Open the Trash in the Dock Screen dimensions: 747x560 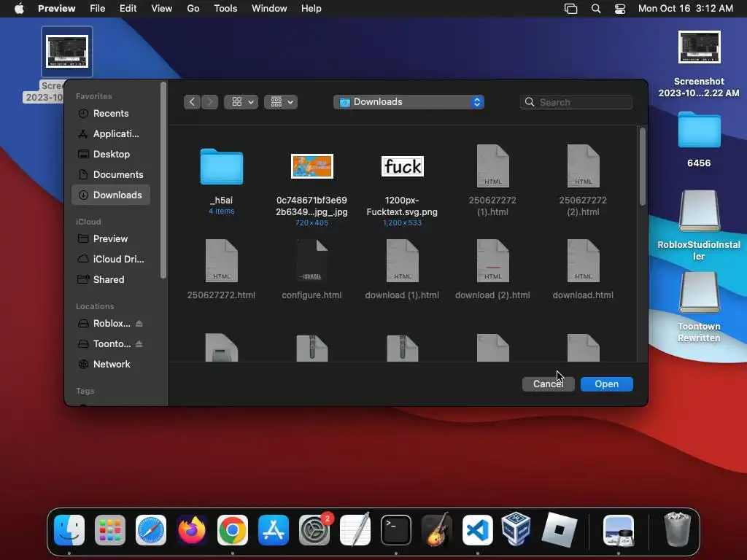677,529
